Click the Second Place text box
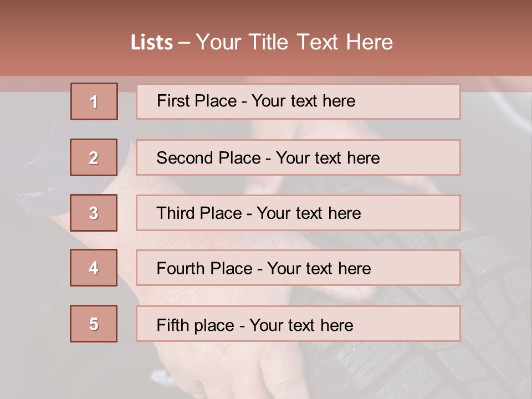Viewport: 532px width, 399px height. [298, 157]
